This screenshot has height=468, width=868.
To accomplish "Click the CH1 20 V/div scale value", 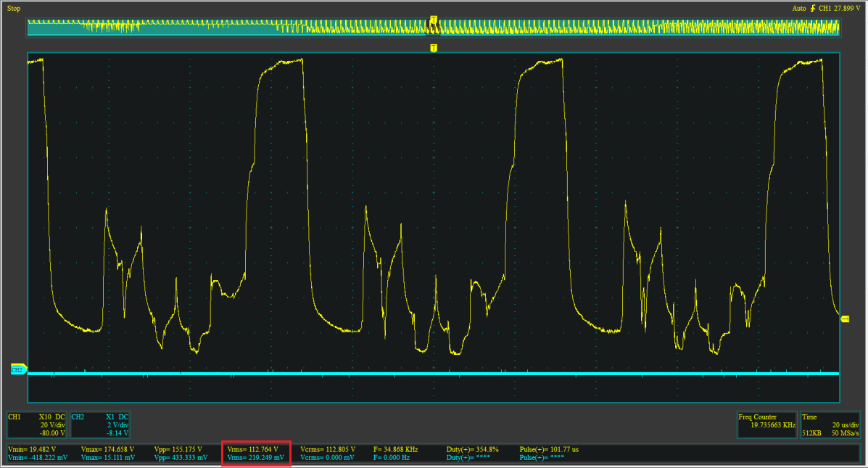I will (53, 424).
